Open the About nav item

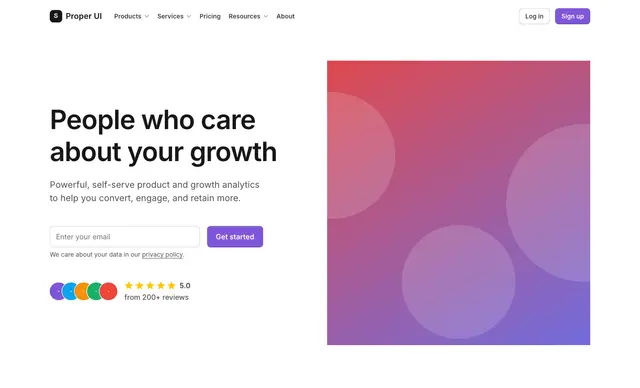(285, 16)
